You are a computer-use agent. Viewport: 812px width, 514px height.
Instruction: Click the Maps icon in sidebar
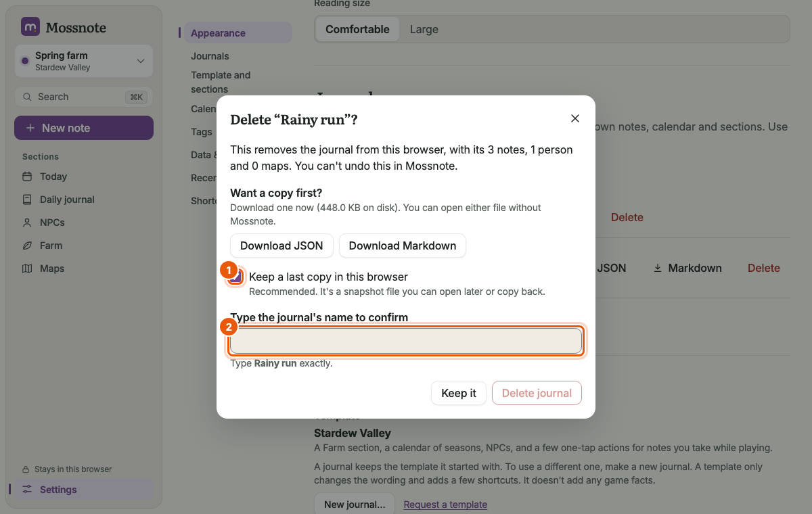click(27, 268)
